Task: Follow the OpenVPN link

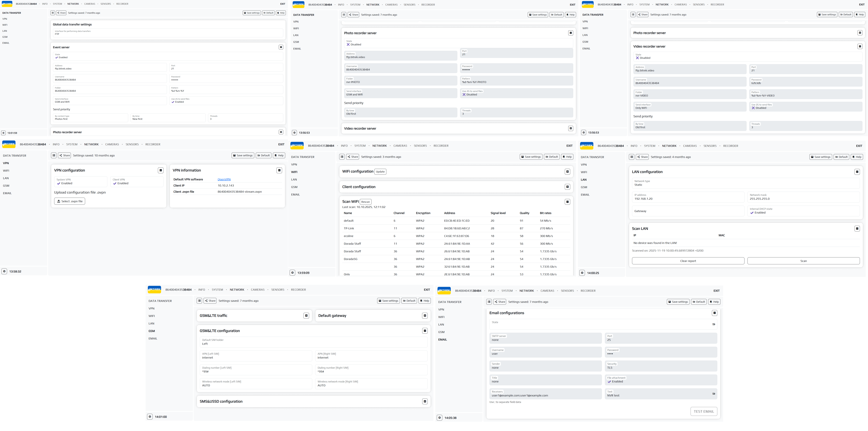Action: pos(224,179)
